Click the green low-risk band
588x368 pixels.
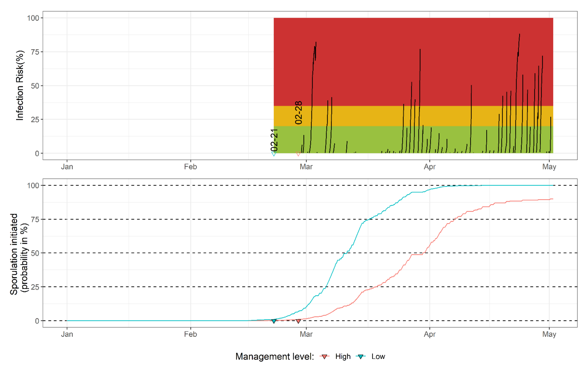pos(365,140)
